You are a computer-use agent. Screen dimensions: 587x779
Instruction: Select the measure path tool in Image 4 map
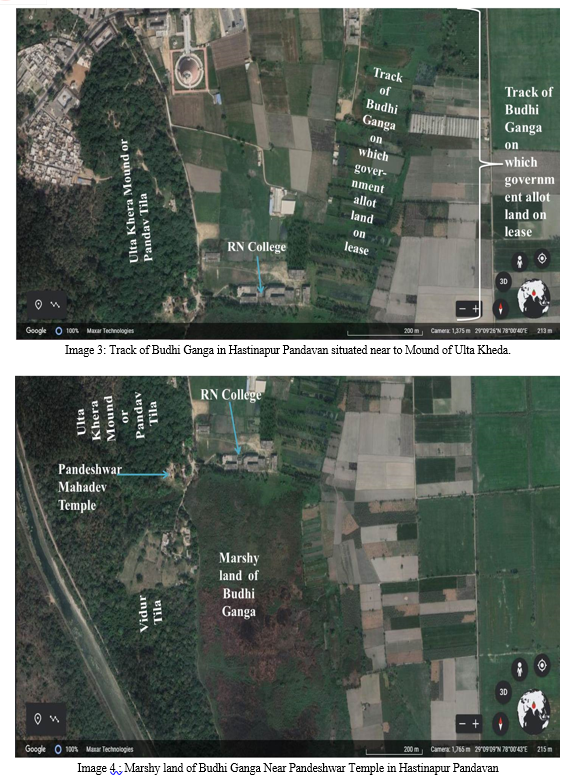click(x=55, y=718)
